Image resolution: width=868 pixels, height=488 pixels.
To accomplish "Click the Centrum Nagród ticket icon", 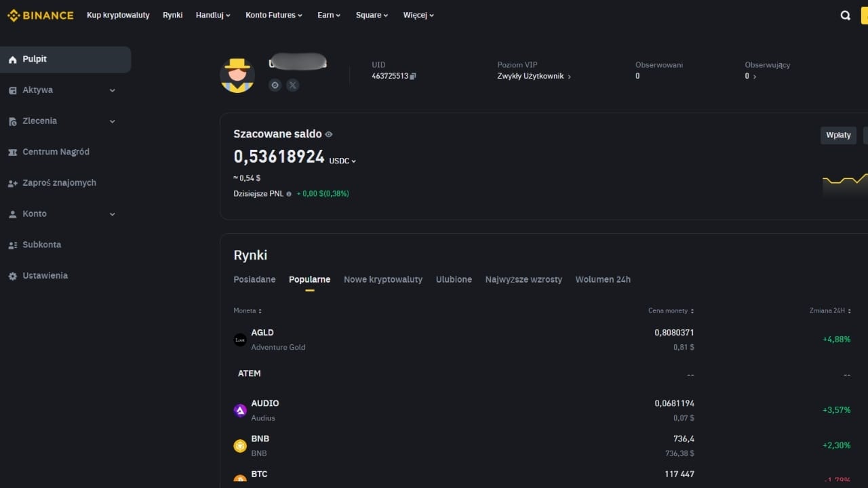I will [x=12, y=152].
